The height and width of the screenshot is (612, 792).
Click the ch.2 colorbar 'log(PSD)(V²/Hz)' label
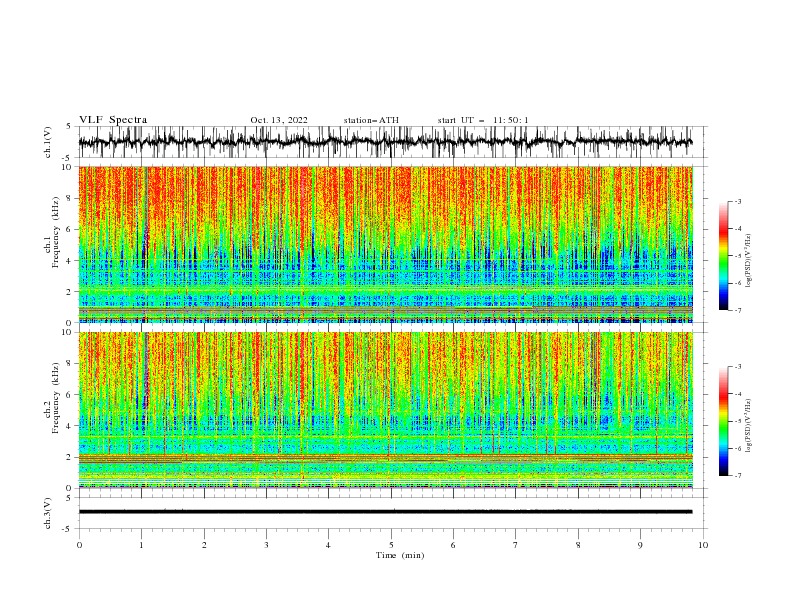[748, 425]
